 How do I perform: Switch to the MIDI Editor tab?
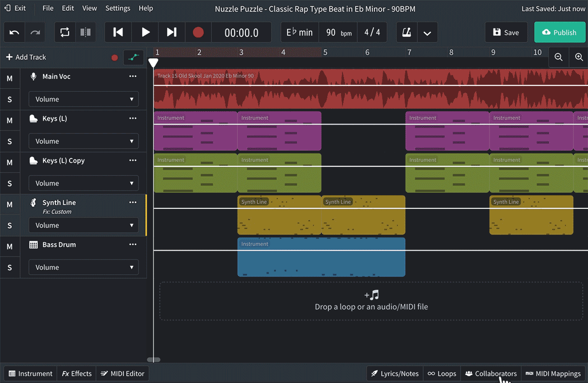click(122, 374)
